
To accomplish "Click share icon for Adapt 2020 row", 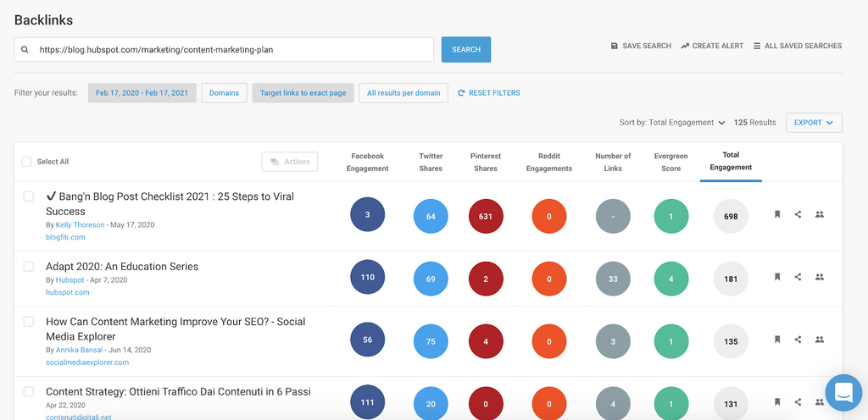I will tap(798, 277).
